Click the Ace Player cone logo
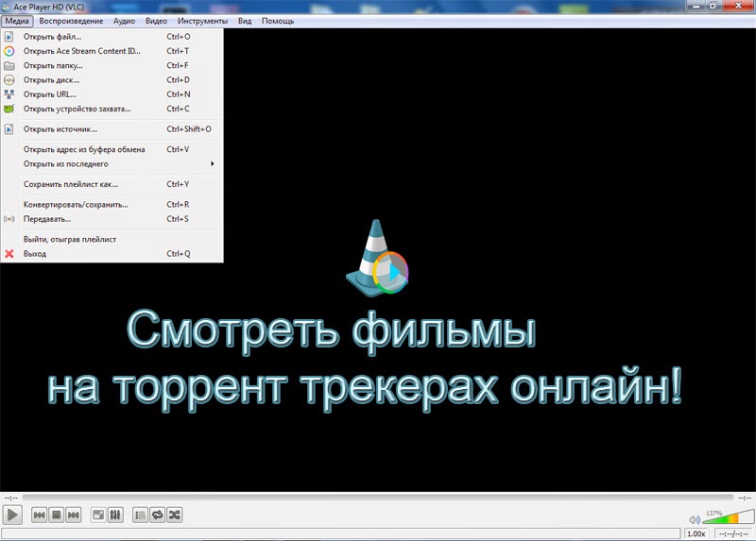This screenshot has height=541, width=756. pos(377,258)
